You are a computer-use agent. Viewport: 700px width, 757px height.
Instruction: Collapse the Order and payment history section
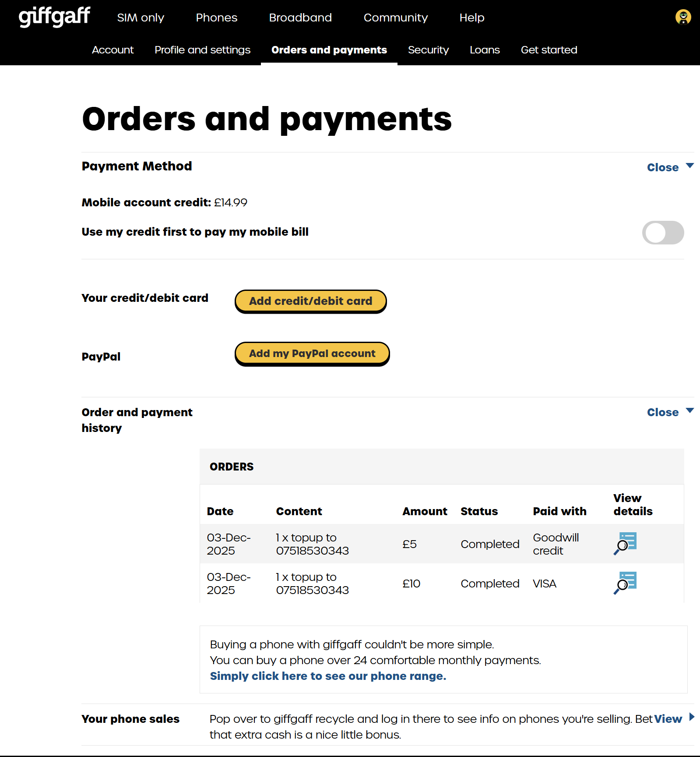pos(670,412)
